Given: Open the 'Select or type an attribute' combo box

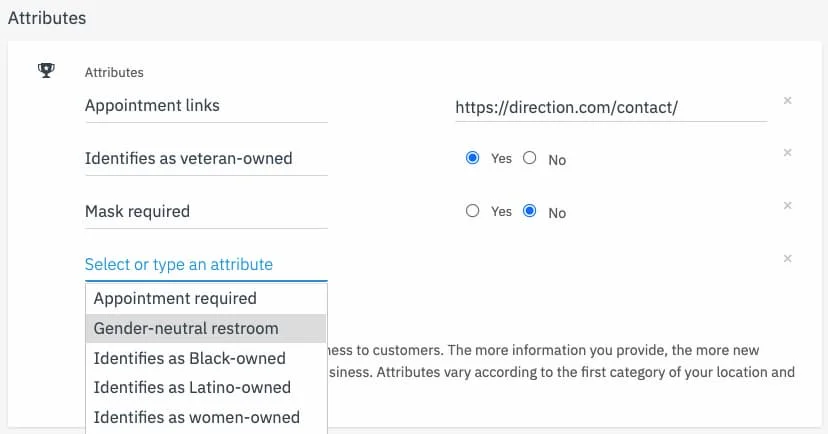Looking at the screenshot, I should 205,265.
